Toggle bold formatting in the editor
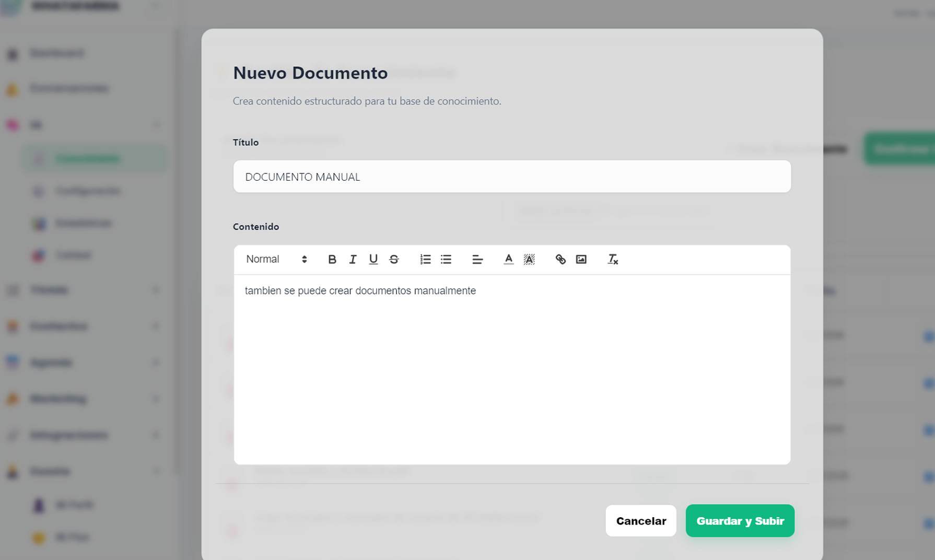This screenshot has width=935, height=560. [x=332, y=259]
